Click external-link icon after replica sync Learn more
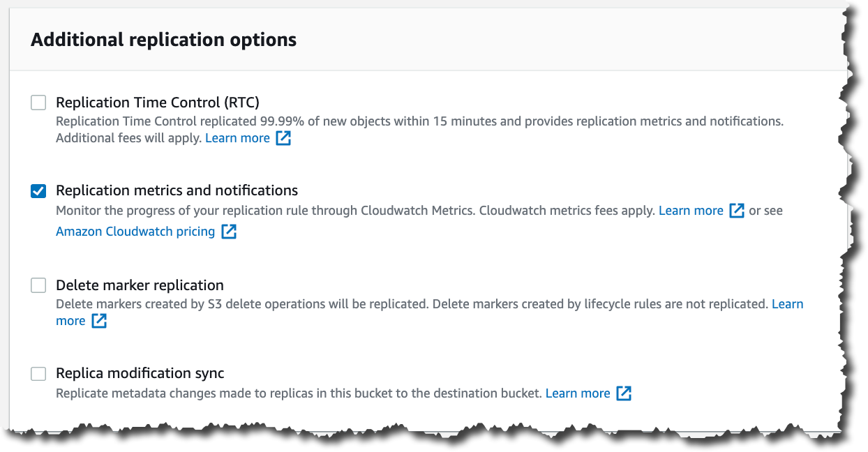 pos(624,393)
